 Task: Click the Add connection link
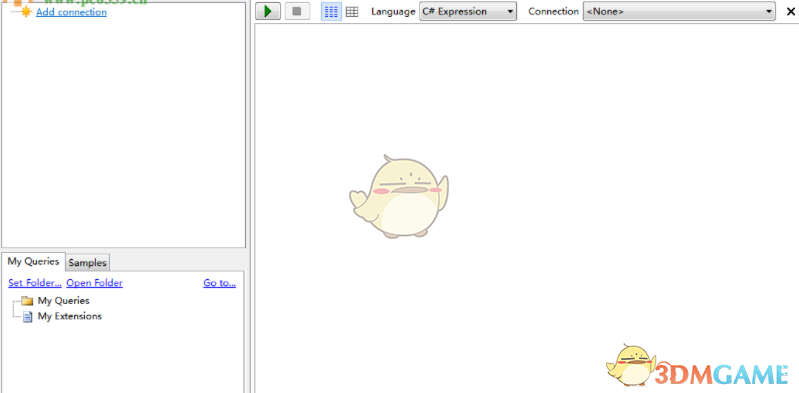click(71, 12)
